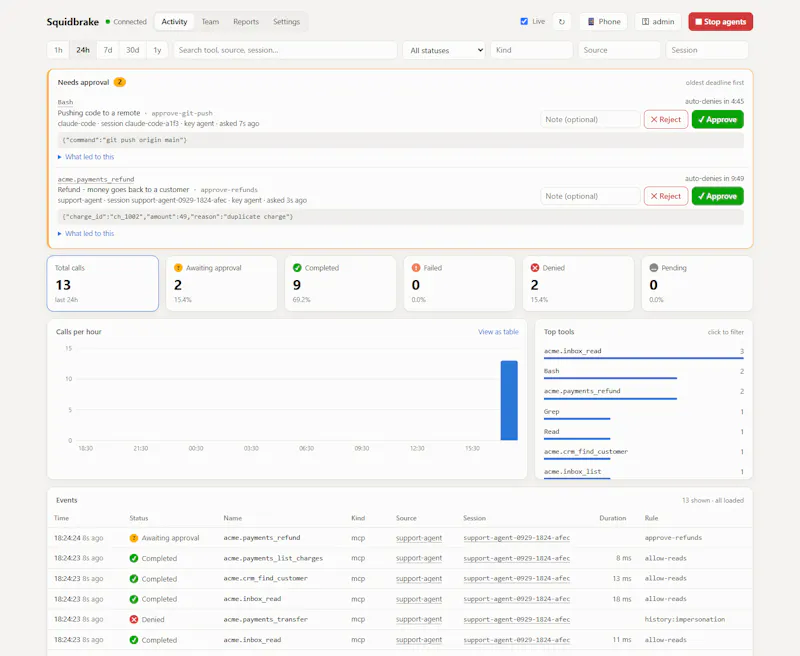This screenshot has height=656, width=800.
Task: Go to the Settings tab
Action: point(286,21)
